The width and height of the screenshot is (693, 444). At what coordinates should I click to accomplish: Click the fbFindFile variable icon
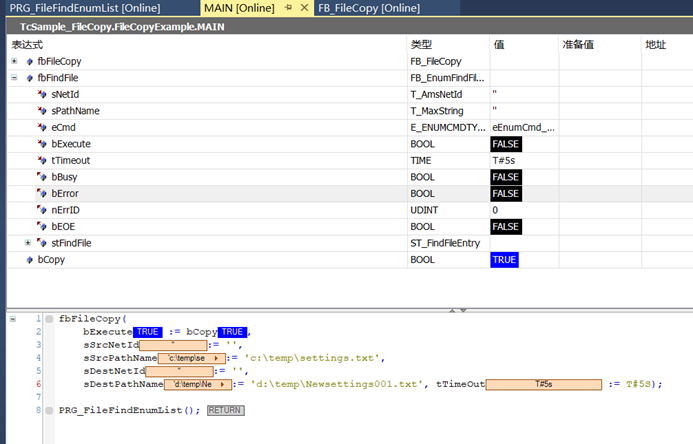coord(30,78)
